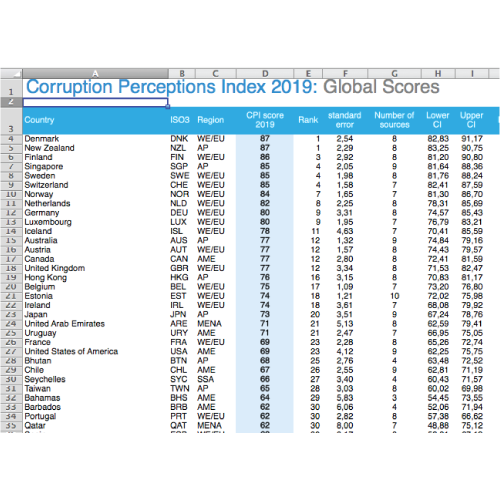
Task: Click Iceland's standard error '4,63'
Action: [345, 231]
